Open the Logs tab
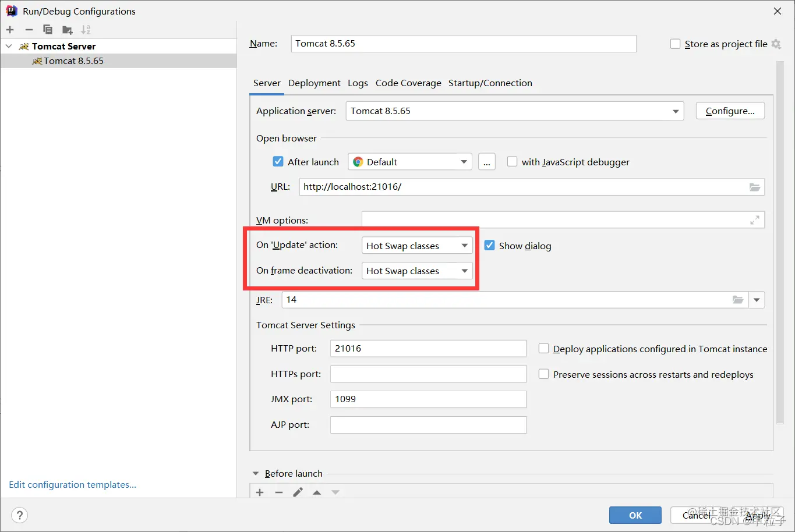 358,83
